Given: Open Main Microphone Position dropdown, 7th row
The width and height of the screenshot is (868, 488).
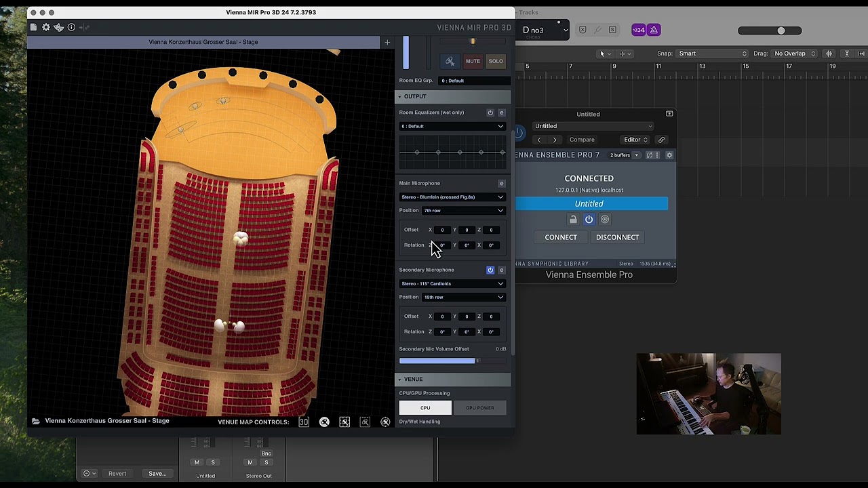Looking at the screenshot, I should (x=465, y=210).
